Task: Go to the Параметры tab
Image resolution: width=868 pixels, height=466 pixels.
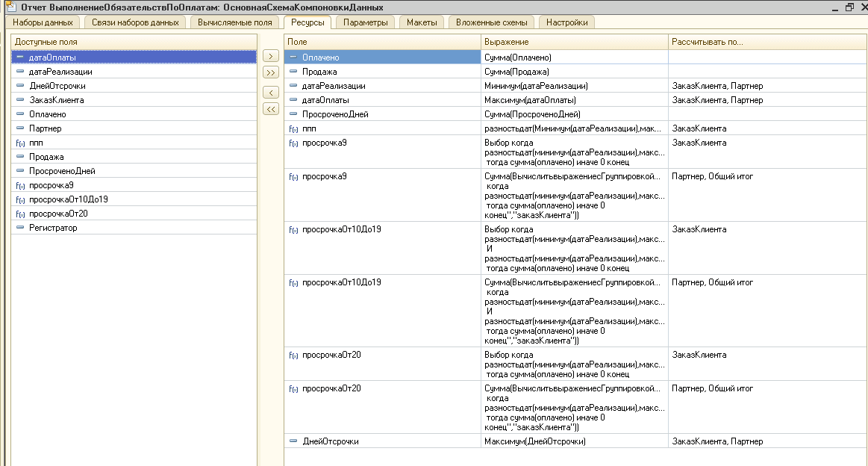Action: pos(365,22)
